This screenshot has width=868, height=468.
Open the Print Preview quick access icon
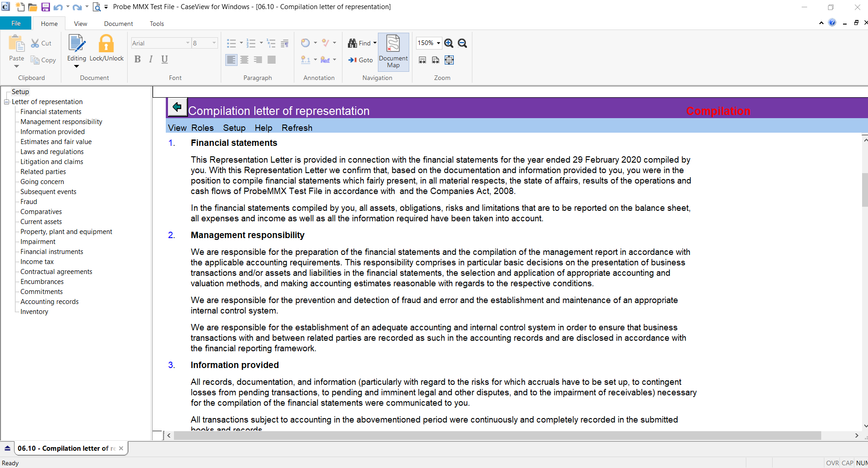(97, 7)
